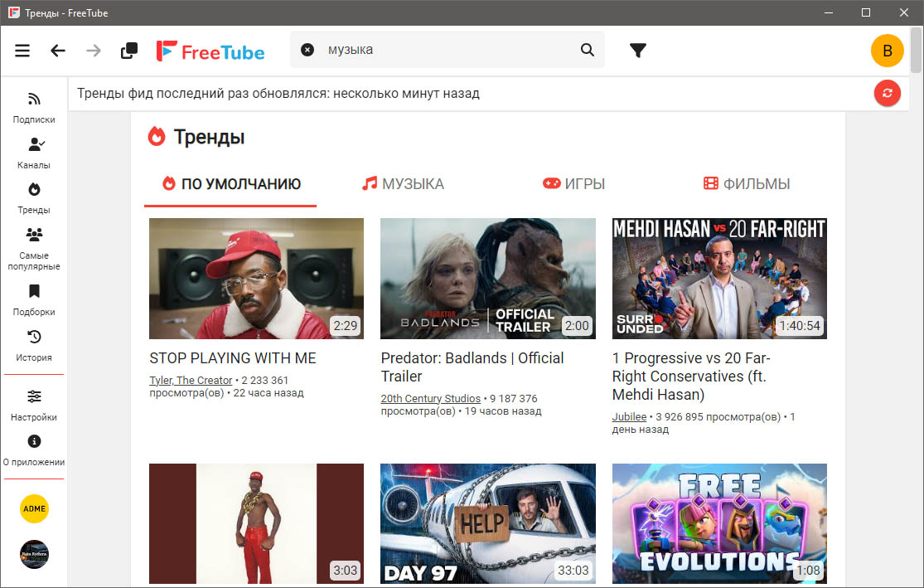Open the Tyler, The Creator channel link
This screenshot has width=924, height=588.
[191, 381]
